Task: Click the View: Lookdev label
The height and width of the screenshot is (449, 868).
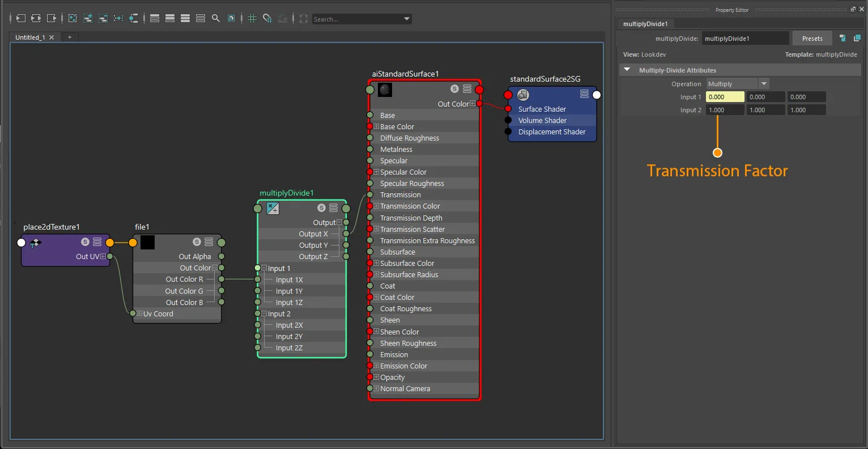Action: pos(644,54)
